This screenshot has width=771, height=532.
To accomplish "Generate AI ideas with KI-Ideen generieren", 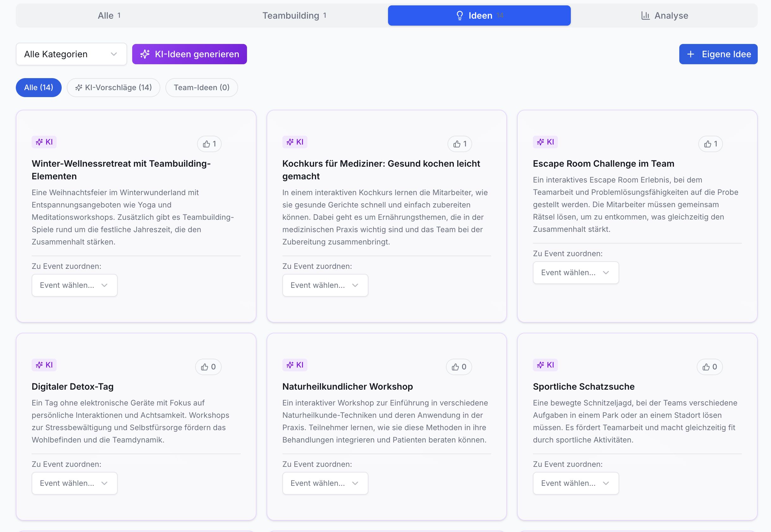I will pos(189,54).
